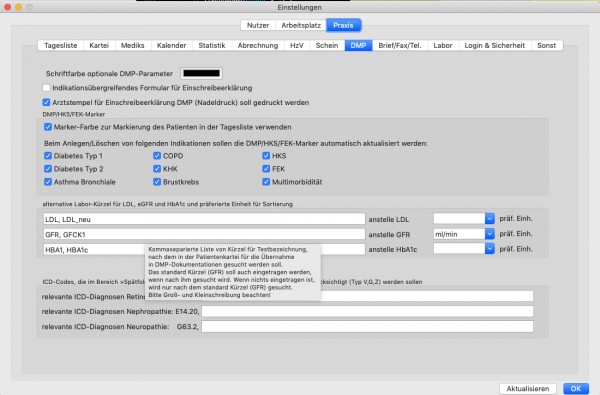Toggle the KHK checkbox

[x=157, y=169]
